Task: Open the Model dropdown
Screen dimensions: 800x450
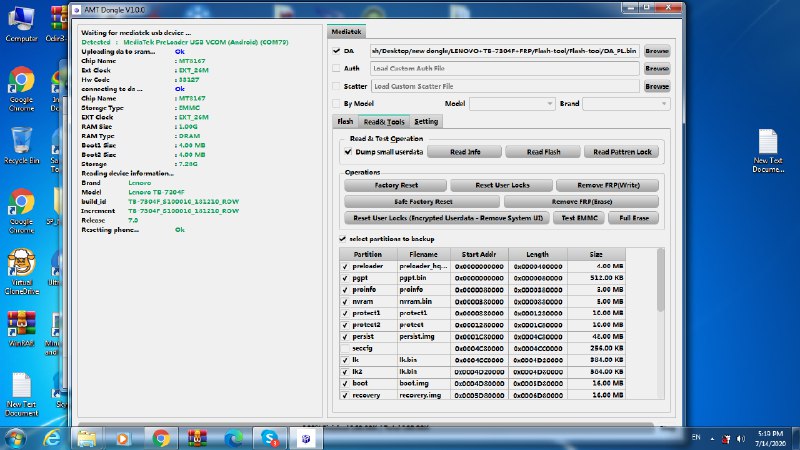Action: coord(512,104)
